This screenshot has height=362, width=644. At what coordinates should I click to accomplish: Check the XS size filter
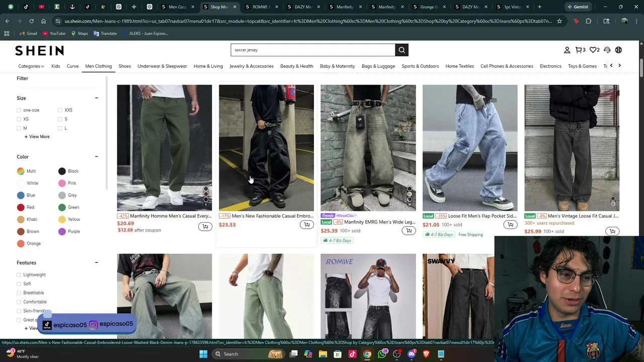click(x=19, y=119)
